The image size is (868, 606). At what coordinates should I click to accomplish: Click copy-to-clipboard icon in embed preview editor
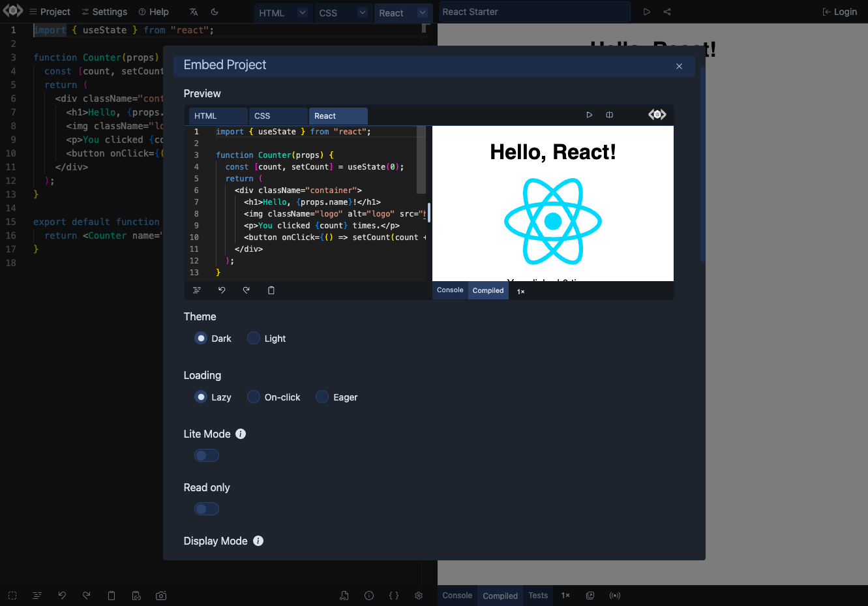pyautogui.click(x=271, y=290)
